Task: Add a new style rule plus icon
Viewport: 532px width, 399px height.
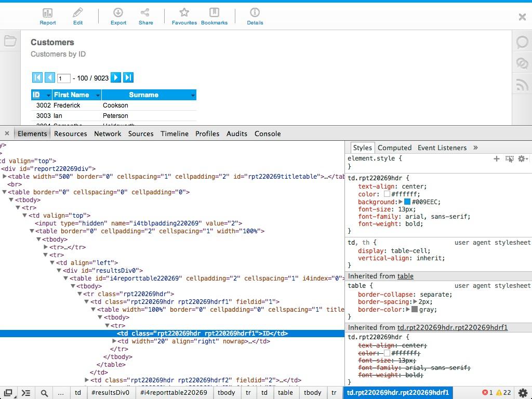Action: click(x=496, y=158)
